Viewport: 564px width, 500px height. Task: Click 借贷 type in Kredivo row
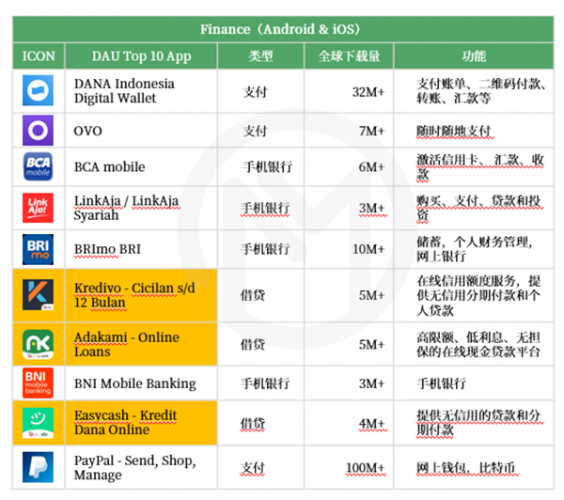click(253, 295)
